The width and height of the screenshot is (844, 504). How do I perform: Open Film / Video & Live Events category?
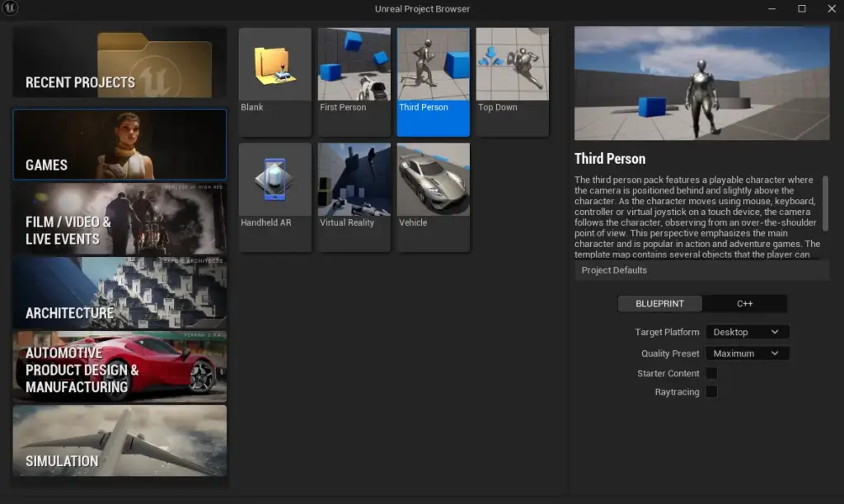click(120, 219)
